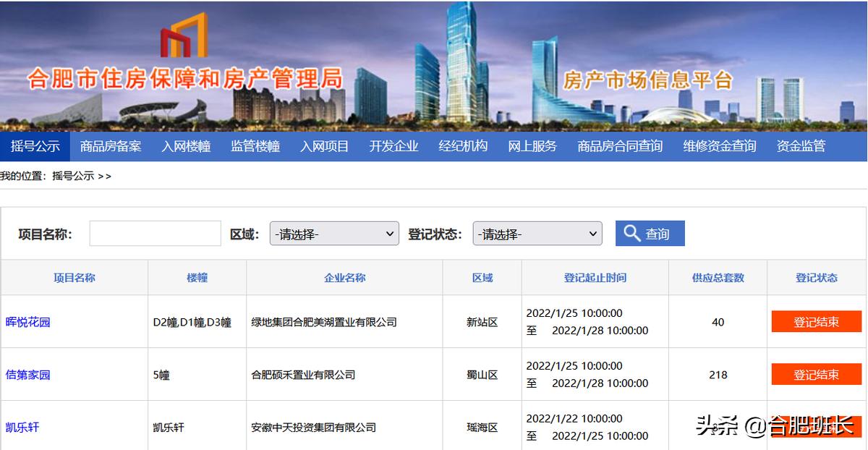Open the 维修资金查询 section
868x450 pixels.
(719, 145)
